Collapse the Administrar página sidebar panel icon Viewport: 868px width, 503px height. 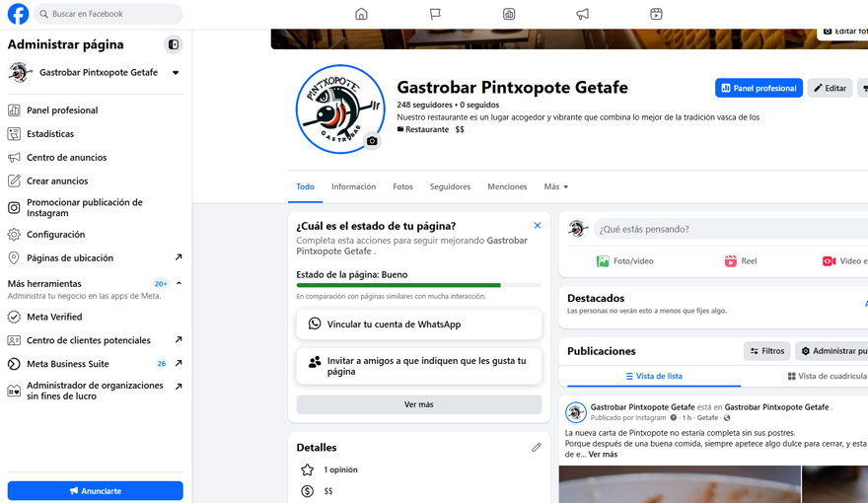174,44
